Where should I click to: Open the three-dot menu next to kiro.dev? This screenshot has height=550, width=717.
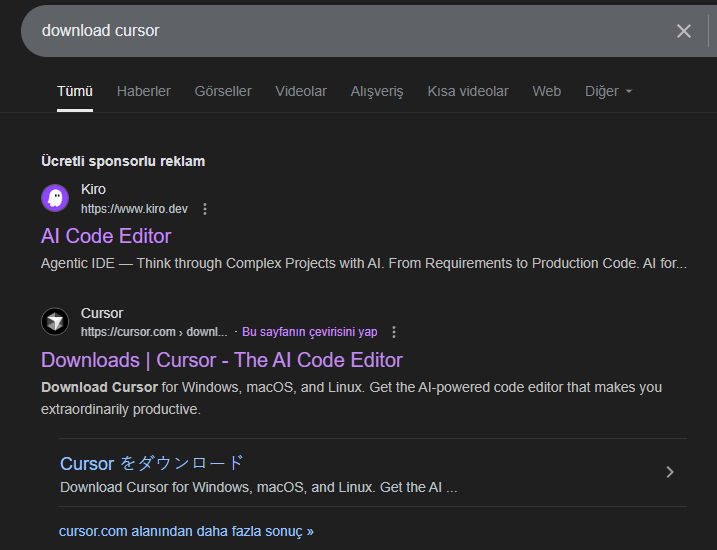pos(205,209)
